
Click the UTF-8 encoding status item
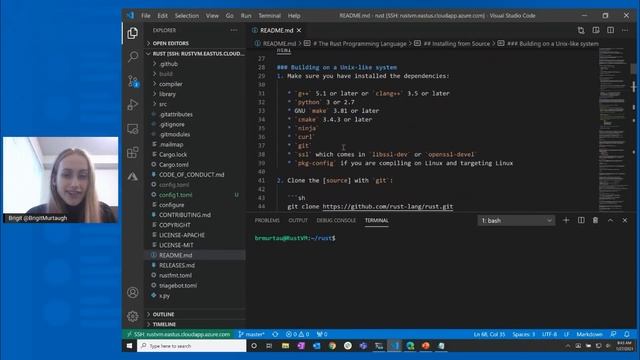click(x=549, y=334)
